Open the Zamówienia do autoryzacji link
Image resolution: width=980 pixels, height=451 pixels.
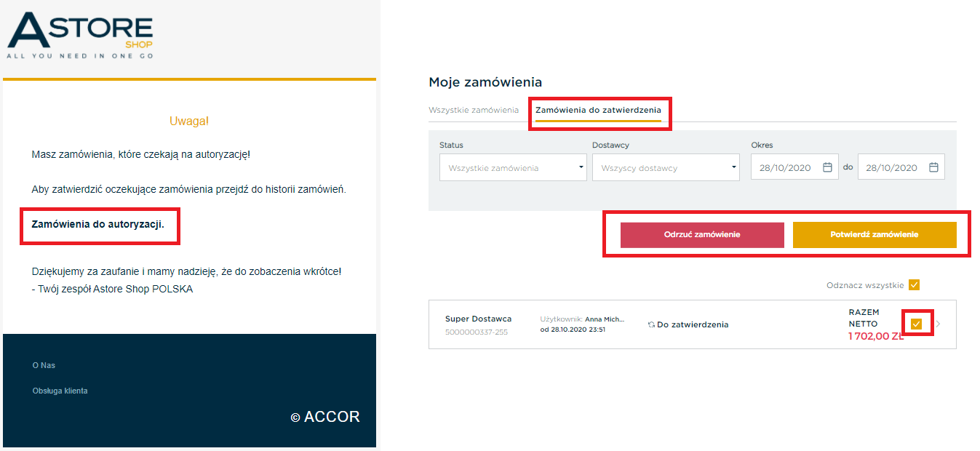(x=98, y=224)
